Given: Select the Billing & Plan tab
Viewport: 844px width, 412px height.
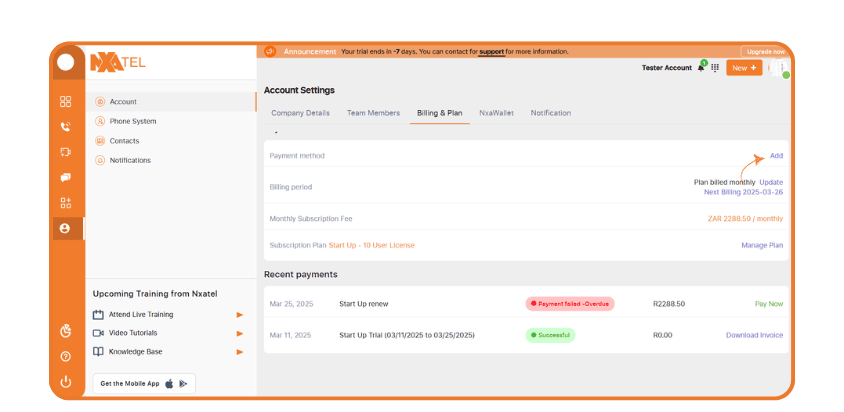Looking at the screenshot, I should (x=440, y=113).
